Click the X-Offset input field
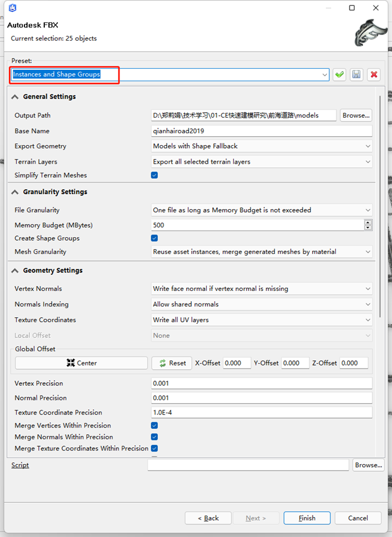 (x=237, y=363)
